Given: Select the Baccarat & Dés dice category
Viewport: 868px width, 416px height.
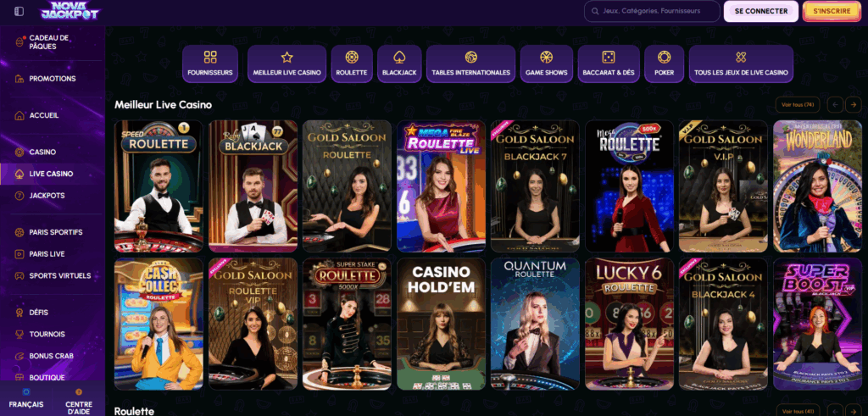Looking at the screenshot, I should (x=609, y=64).
